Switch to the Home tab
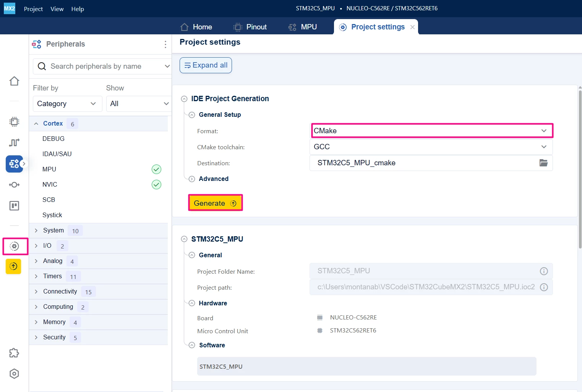The width and height of the screenshot is (582, 392). pos(196,27)
